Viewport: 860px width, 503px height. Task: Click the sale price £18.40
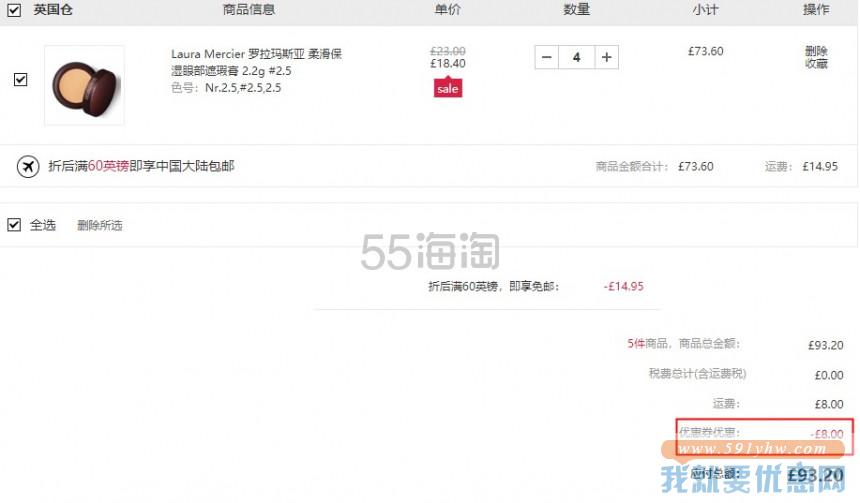[448, 64]
